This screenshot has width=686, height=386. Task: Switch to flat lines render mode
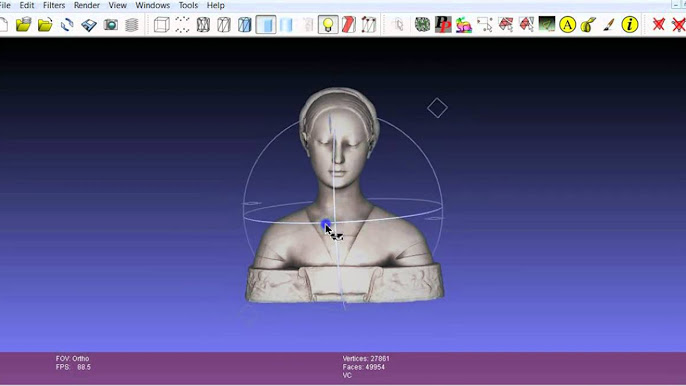(245, 25)
